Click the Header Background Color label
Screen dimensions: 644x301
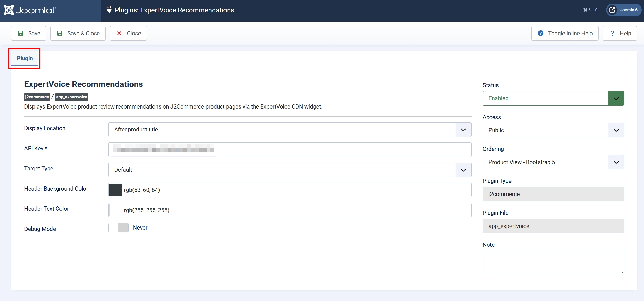(56, 189)
